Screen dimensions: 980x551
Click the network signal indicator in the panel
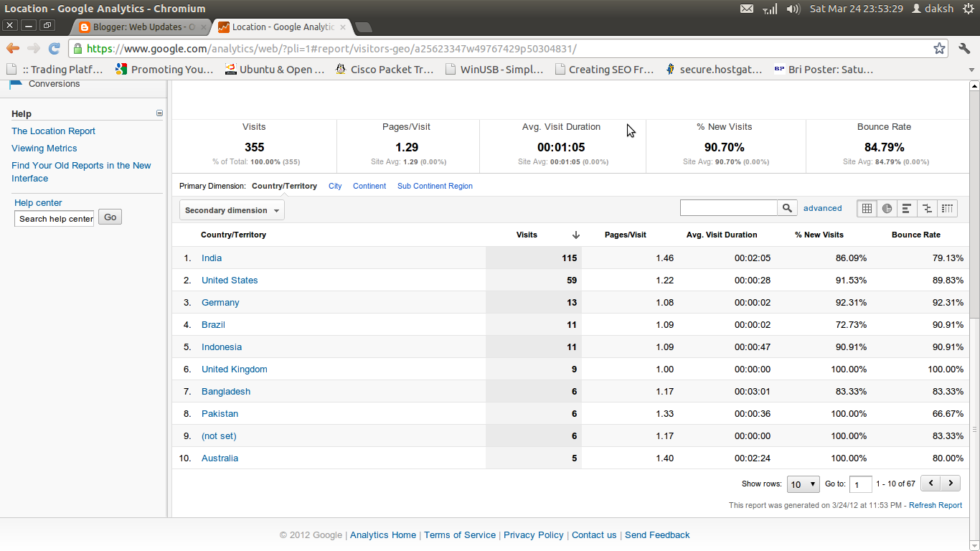(769, 9)
